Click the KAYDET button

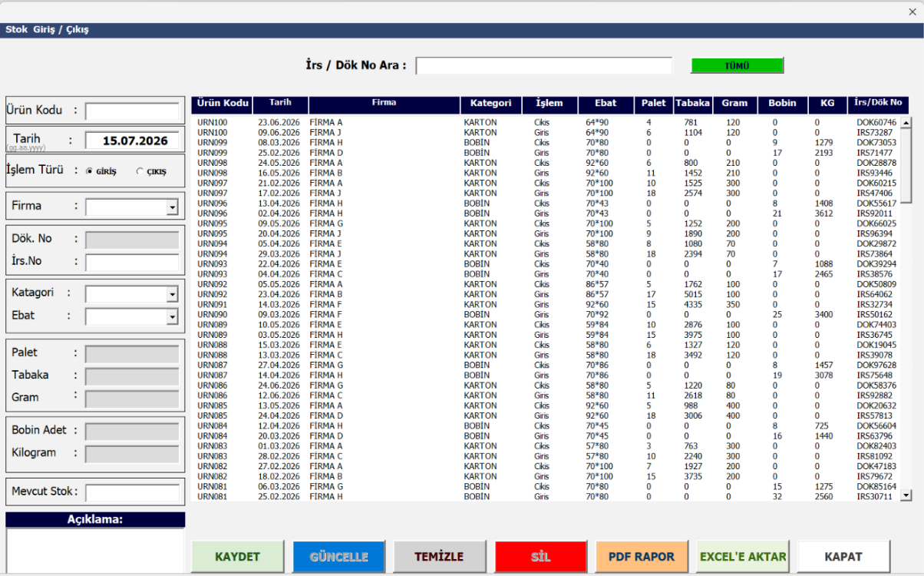[x=237, y=557]
